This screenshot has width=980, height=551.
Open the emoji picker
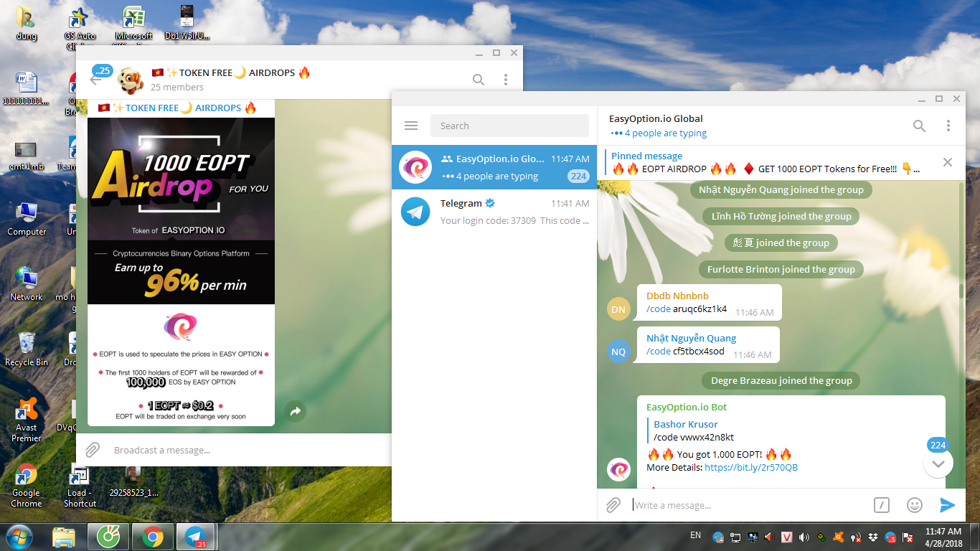[x=915, y=505]
